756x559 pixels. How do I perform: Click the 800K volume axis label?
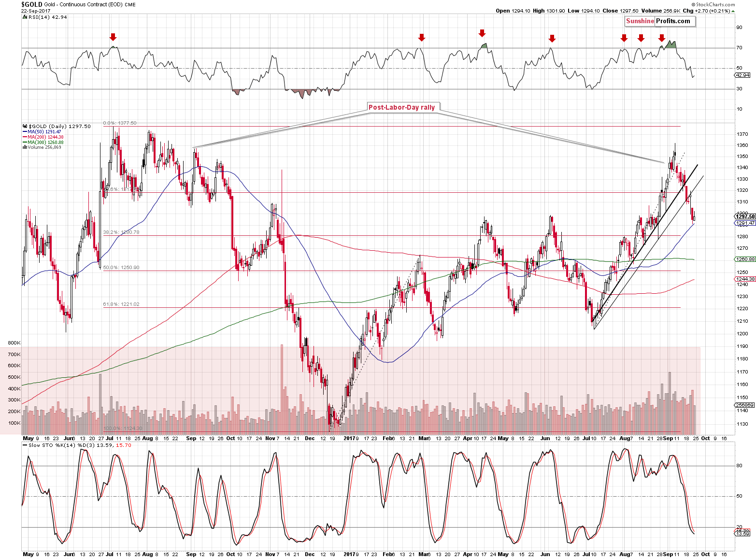point(14,343)
